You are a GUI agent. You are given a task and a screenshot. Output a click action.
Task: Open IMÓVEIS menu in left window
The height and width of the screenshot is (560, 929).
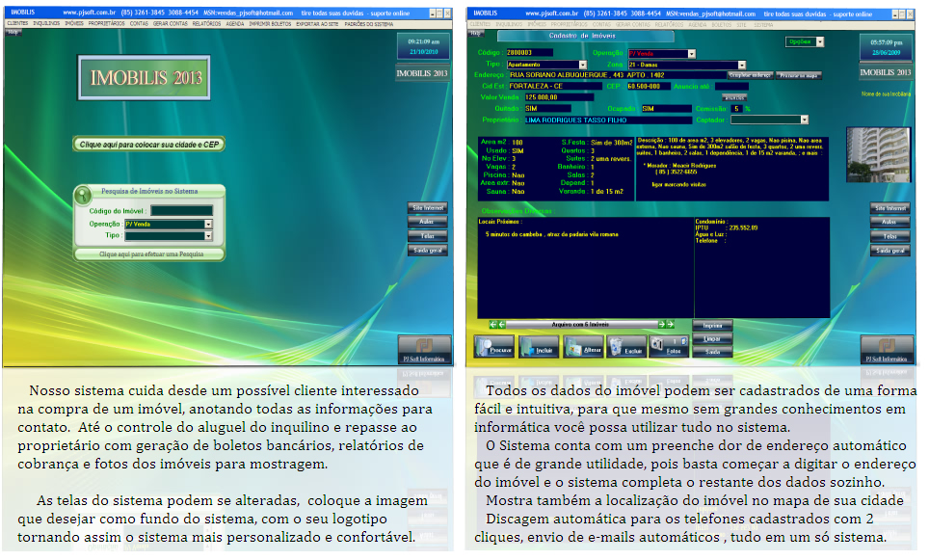[x=74, y=24]
